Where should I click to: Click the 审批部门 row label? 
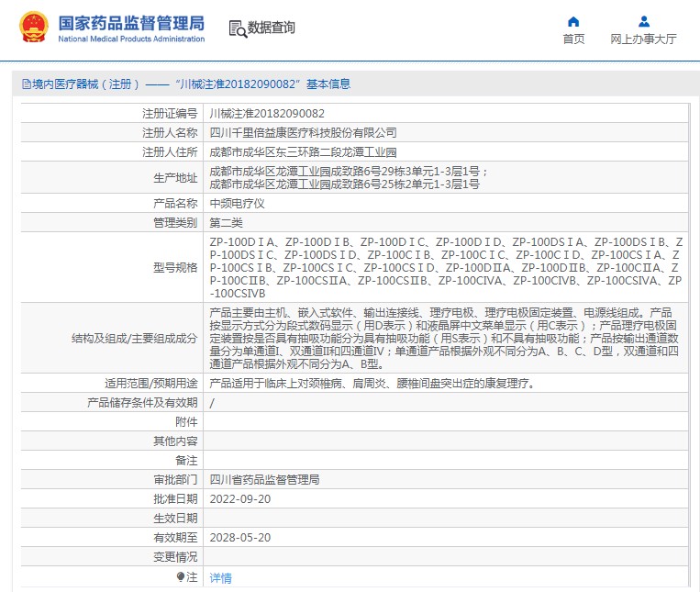[x=175, y=480]
